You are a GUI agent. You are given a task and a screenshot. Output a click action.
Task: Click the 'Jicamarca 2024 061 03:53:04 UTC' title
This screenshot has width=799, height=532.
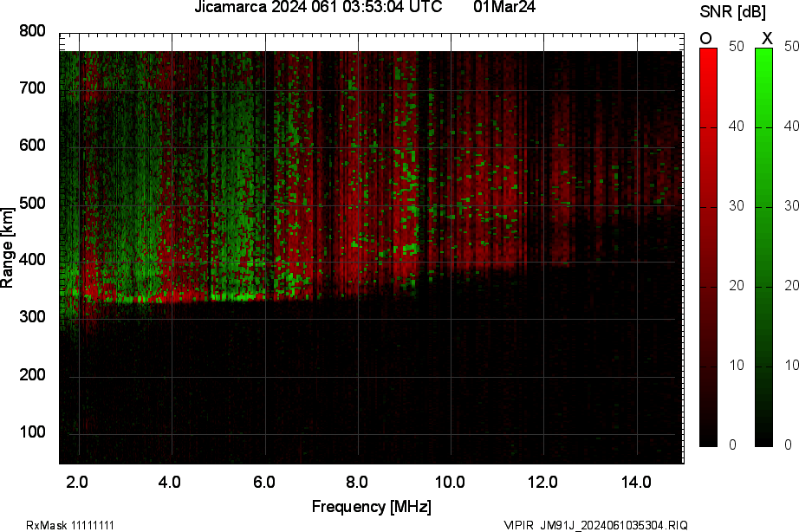(318, 7)
